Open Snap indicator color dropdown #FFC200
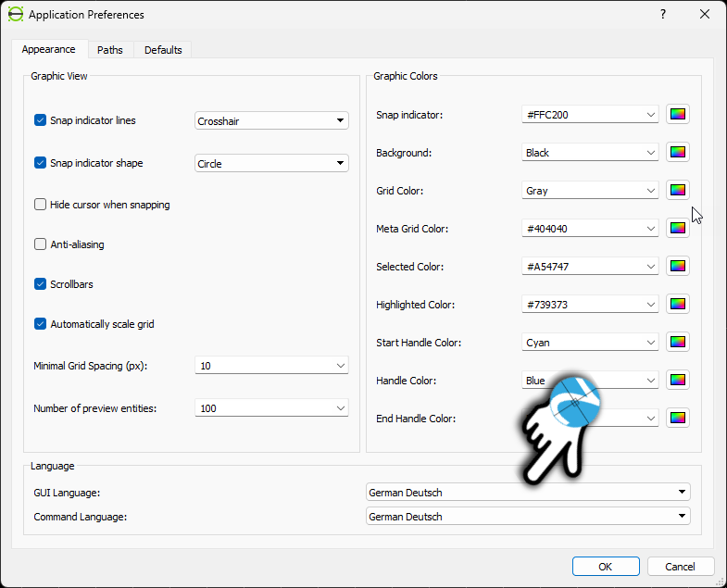This screenshot has height=588, width=727. pyautogui.click(x=590, y=115)
